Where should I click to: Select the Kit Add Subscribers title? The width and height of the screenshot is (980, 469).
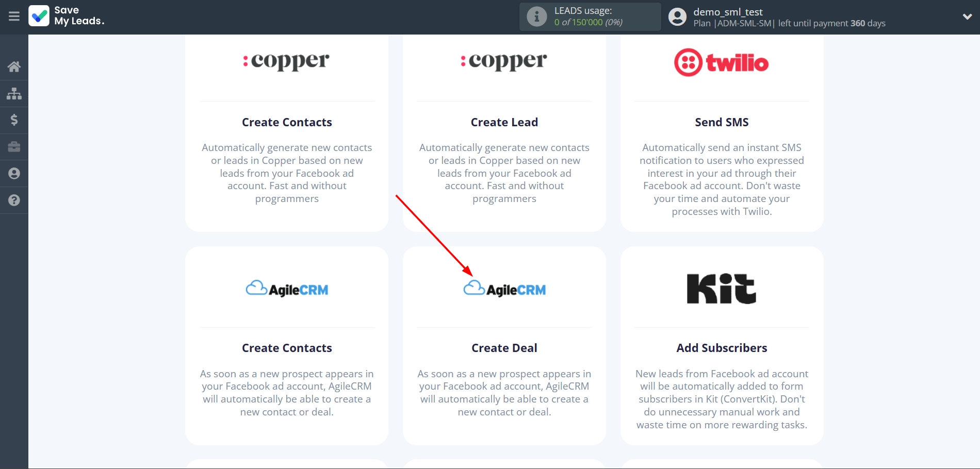[722, 348]
